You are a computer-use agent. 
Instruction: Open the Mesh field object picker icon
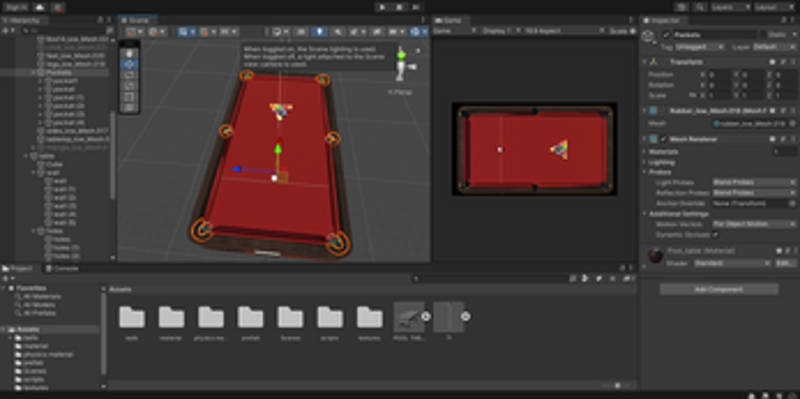pyautogui.click(x=792, y=123)
